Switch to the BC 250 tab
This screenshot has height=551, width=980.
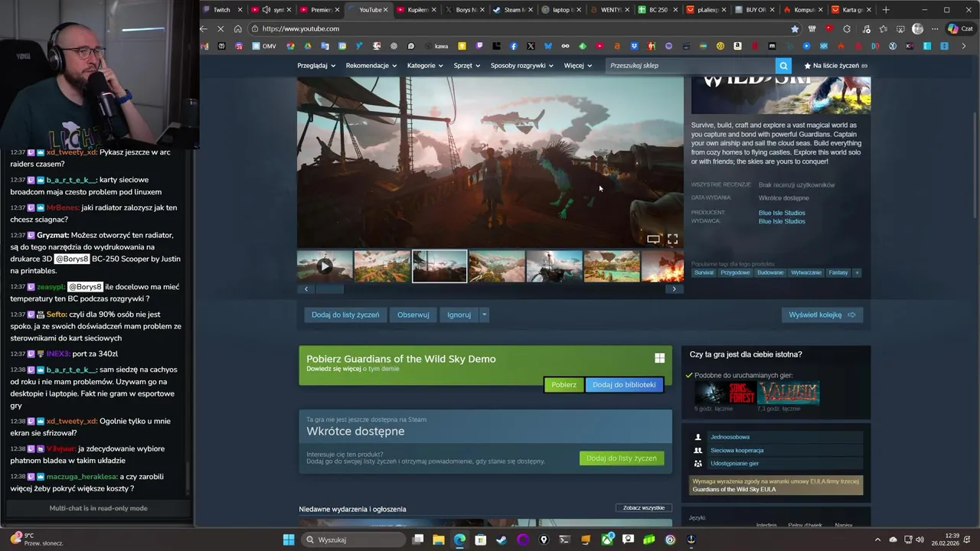pos(658,10)
